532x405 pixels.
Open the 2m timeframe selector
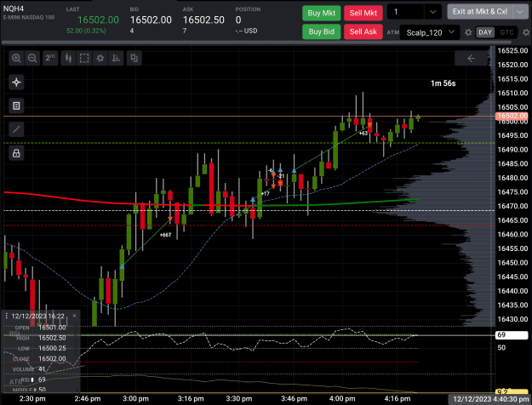(x=50, y=59)
